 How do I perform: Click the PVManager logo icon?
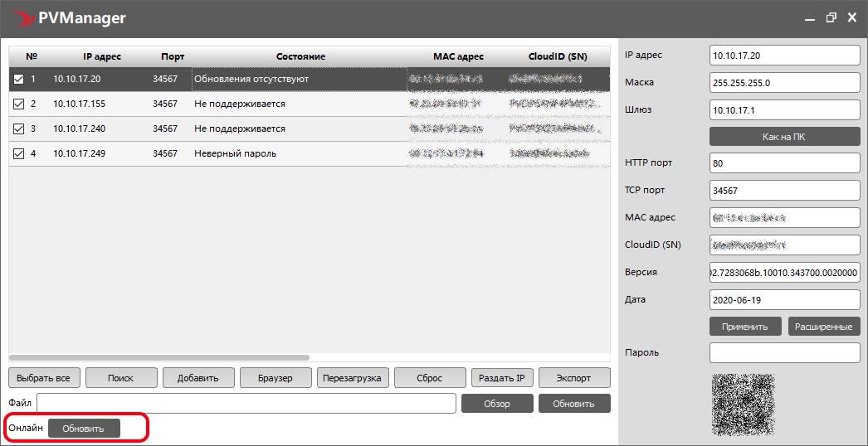24,19
